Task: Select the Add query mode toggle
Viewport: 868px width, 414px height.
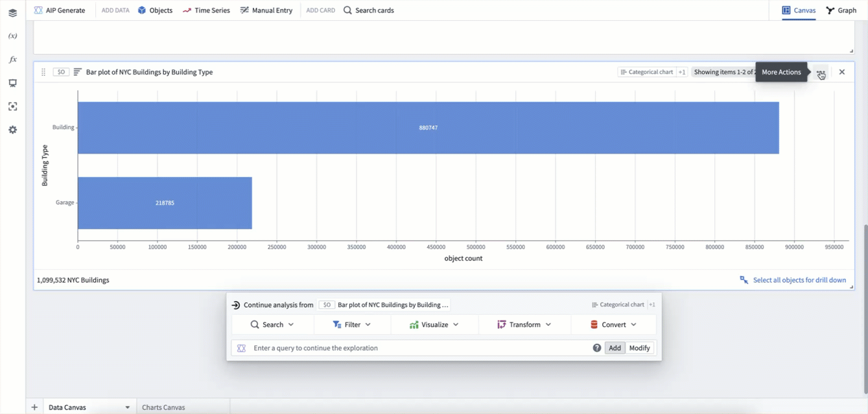Action: point(615,348)
